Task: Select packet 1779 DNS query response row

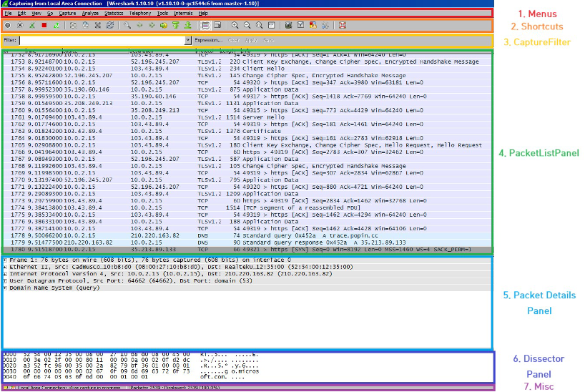Action: tap(247, 242)
